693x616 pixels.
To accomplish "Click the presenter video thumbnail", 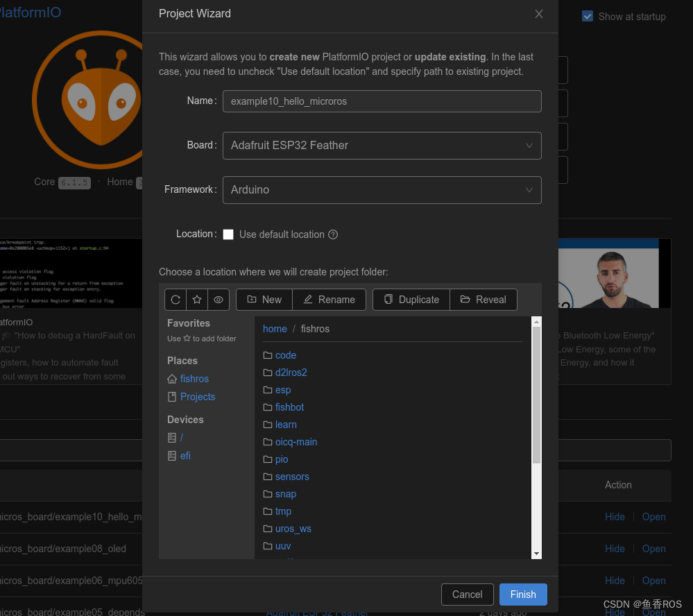I will [x=615, y=273].
